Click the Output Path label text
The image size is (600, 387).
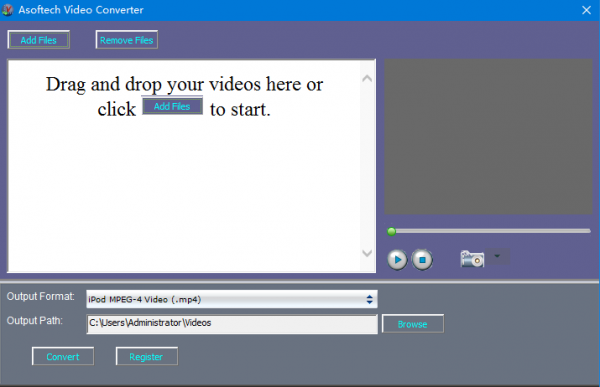(34, 320)
